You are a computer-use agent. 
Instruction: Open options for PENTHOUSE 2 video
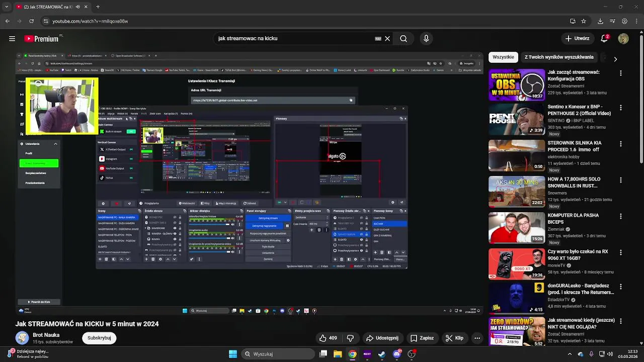tap(620, 108)
